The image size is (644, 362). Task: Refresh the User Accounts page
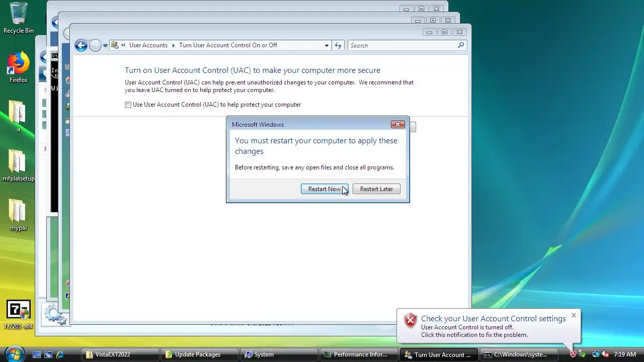tap(338, 45)
